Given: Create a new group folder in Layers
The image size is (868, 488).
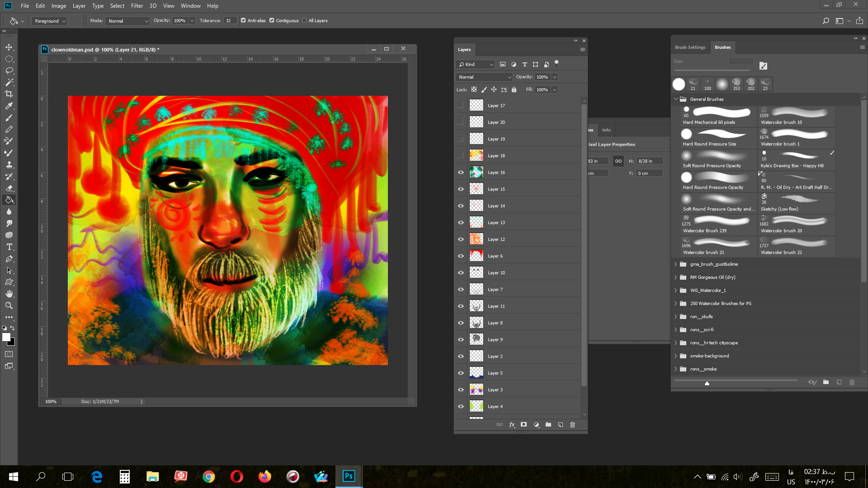Looking at the screenshot, I should 548,425.
